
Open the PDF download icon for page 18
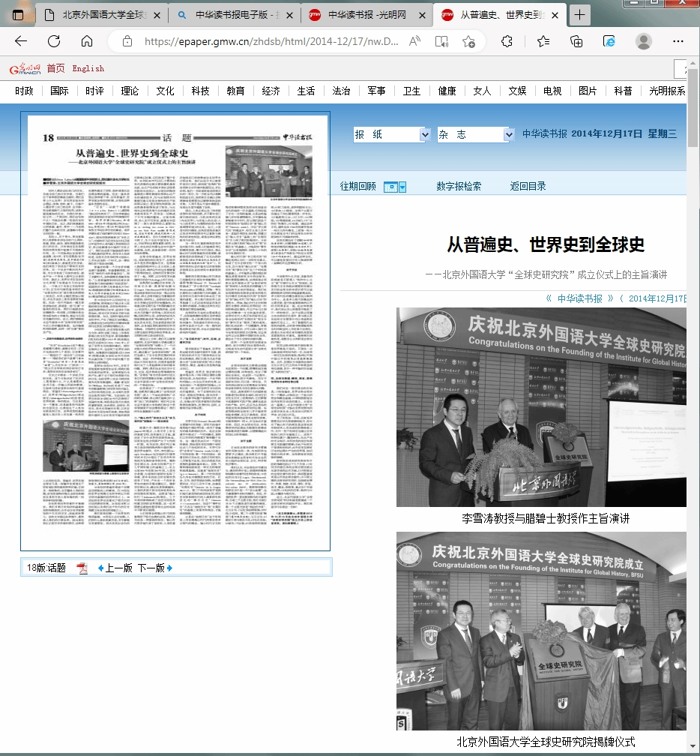point(82,568)
